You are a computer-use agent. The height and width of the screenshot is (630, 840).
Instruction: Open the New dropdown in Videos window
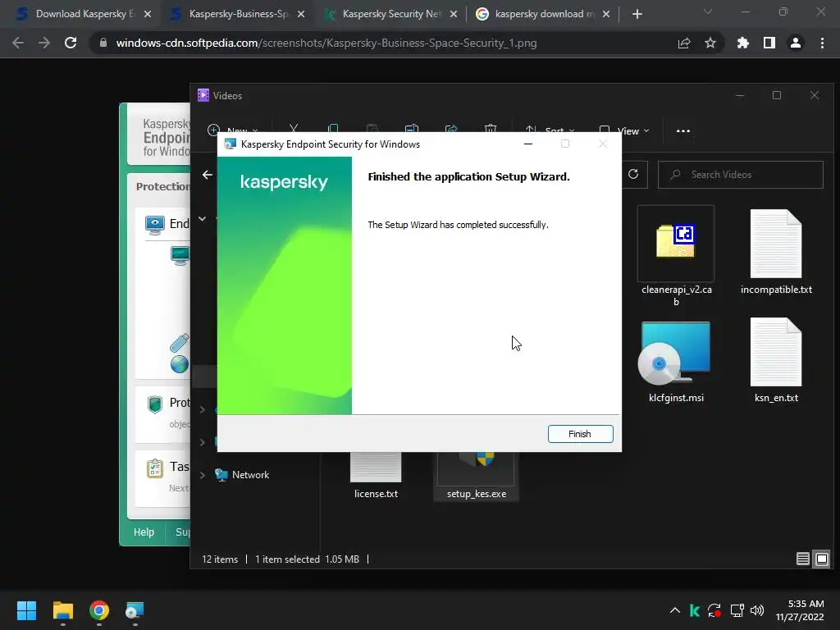[x=233, y=130]
